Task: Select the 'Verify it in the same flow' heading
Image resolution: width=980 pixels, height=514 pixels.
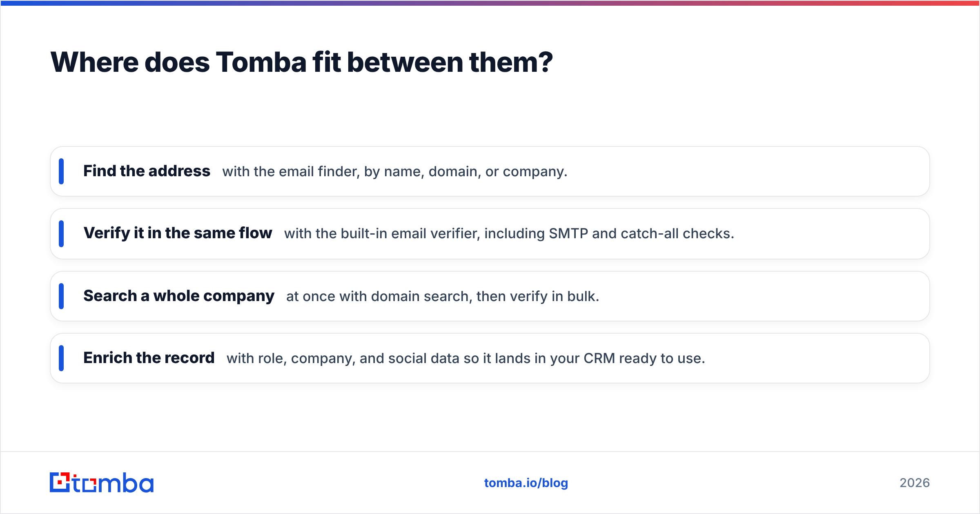Action: point(178,233)
